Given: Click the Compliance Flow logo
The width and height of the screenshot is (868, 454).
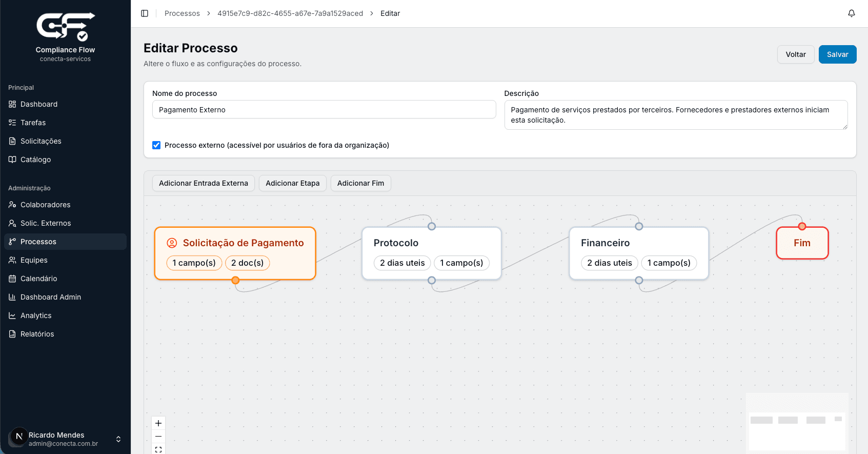Looking at the screenshot, I should click(65, 27).
